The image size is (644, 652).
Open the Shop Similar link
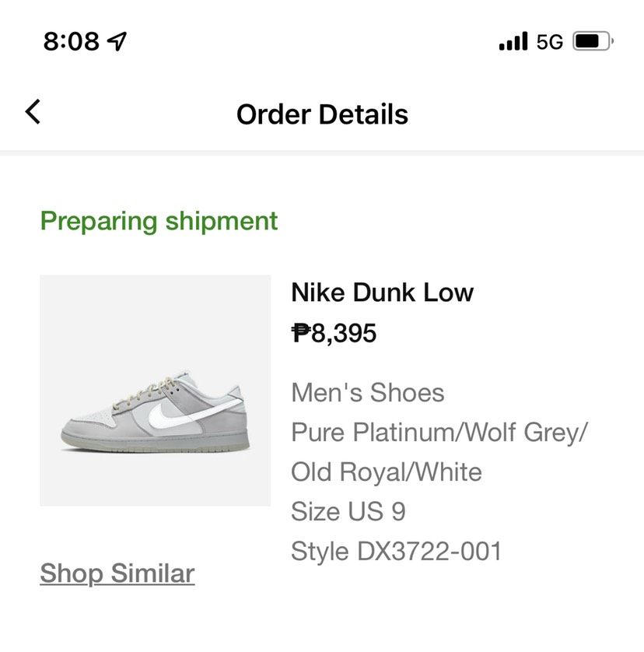click(x=117, y=573)
